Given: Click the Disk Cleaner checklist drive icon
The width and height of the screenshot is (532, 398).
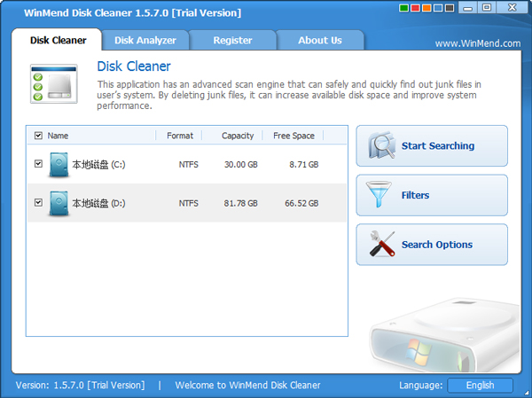Looking at the screenshot, I should tap(54, 83).
